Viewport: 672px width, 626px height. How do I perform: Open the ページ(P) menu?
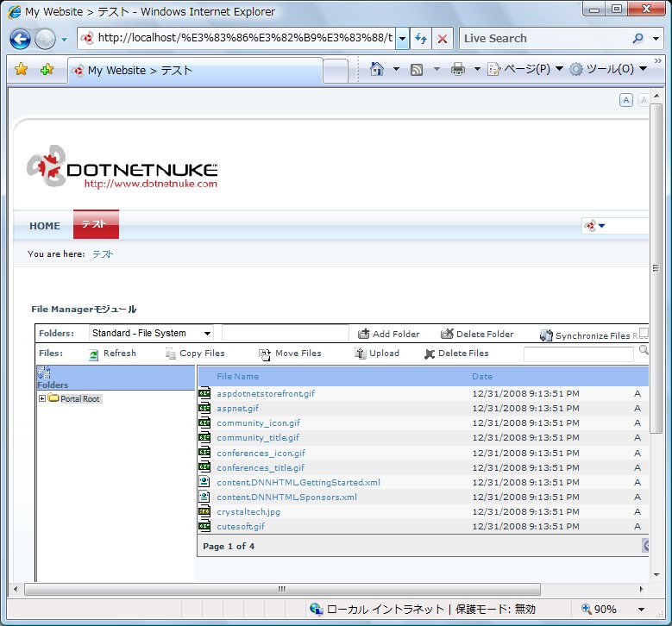pos(525,69)
